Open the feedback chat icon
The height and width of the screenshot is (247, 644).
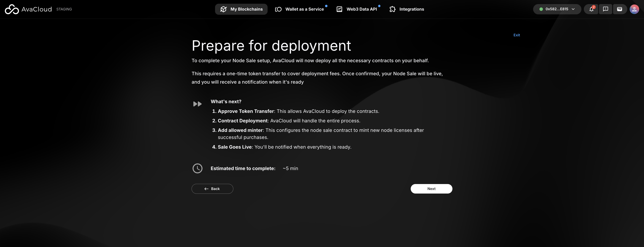(605, 9)
